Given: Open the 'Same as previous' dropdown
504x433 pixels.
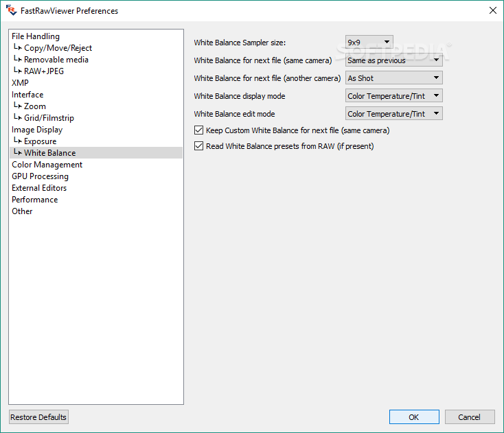Looking at the screenshot, I should (x=393, y=60).
